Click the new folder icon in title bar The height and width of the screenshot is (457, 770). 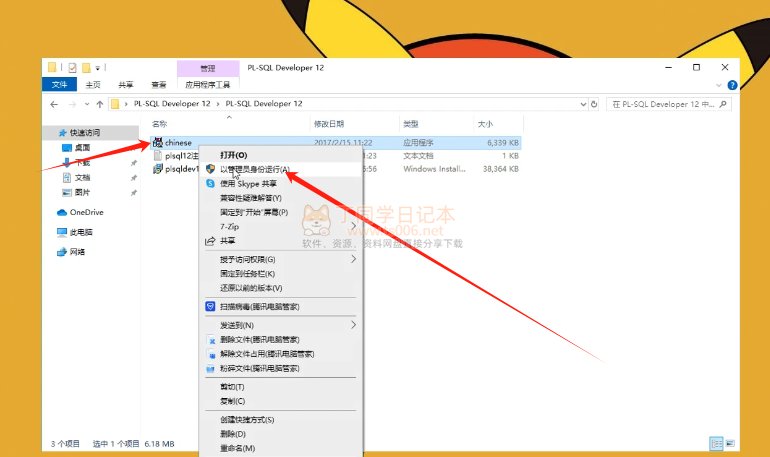tap(86, 68)
